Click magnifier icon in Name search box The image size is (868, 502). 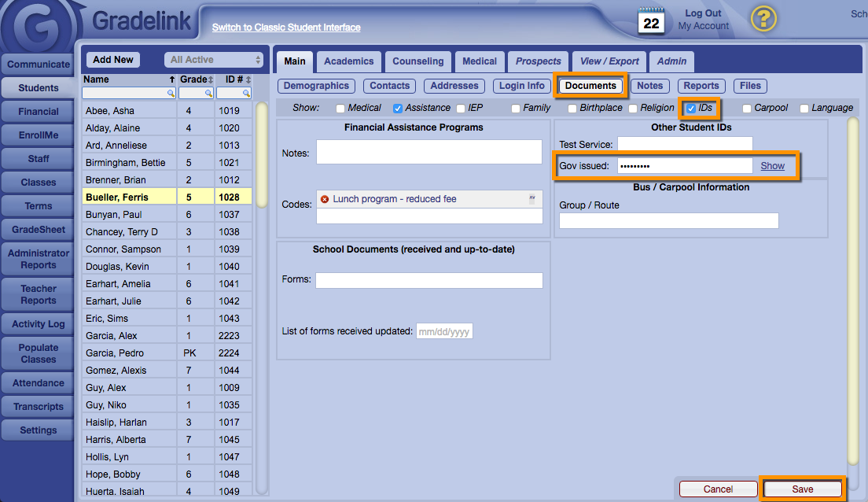point(171,93)
